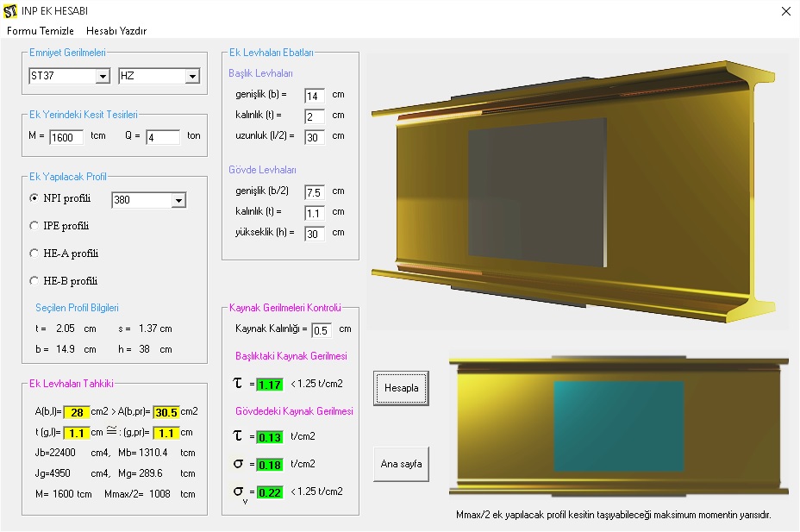This screenshot has width=800, height=532.
Task: Click the green sigma-v value 0.22
Action: 269,492
